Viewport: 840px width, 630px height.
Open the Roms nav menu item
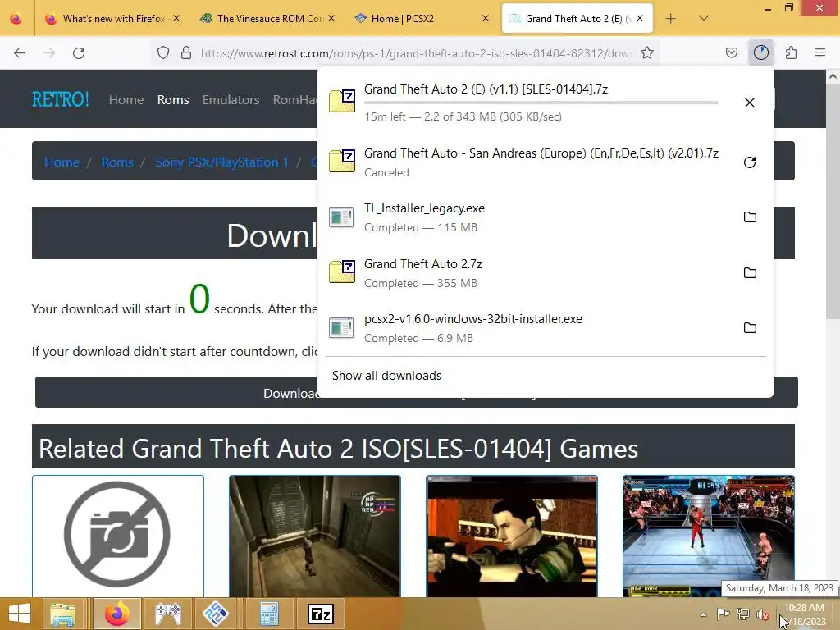pos(173,99)
